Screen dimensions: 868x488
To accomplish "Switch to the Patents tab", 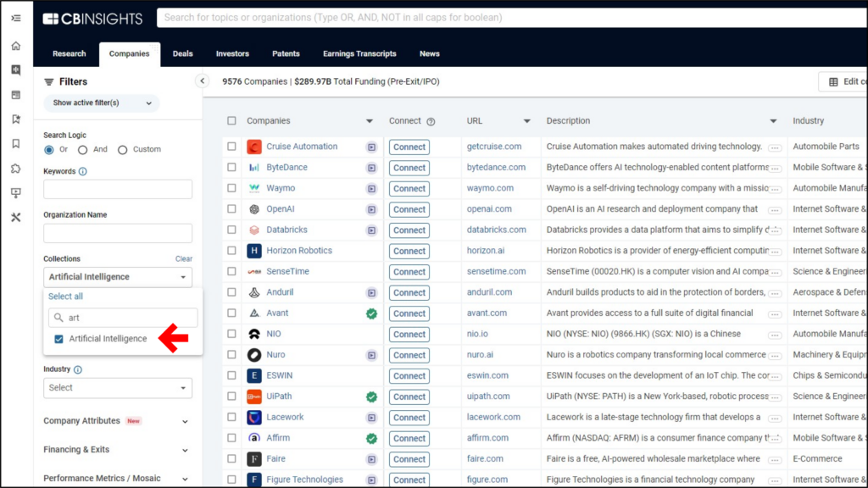I will pos(286,53).
